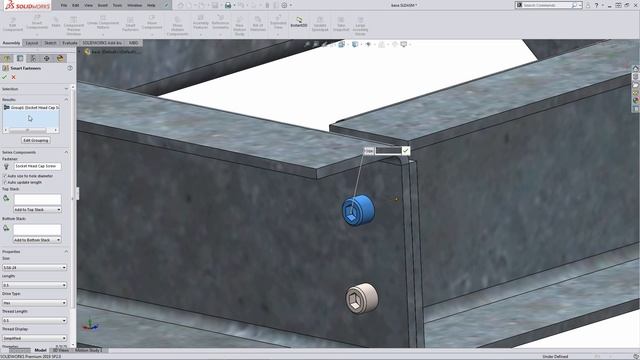Open the Help menu
640x360 pixels.
pos(151,5)
